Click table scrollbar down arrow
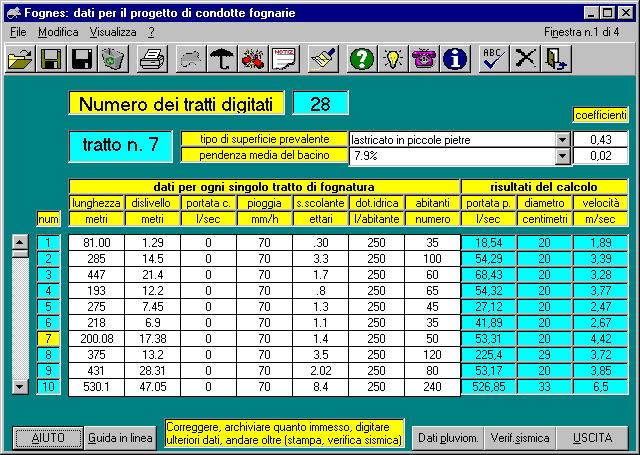Image resolution: width=640 pixels, height=455 pixels. pos(19,386)
